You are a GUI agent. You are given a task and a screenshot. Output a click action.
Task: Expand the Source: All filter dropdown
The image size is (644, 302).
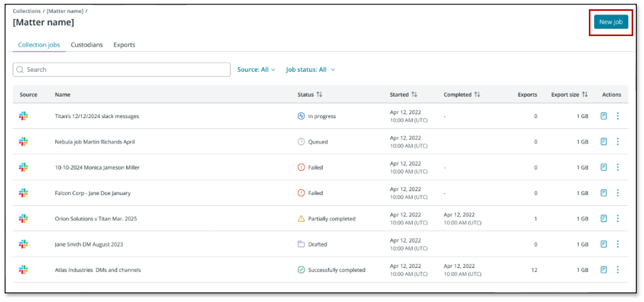(x=256, y=70)
